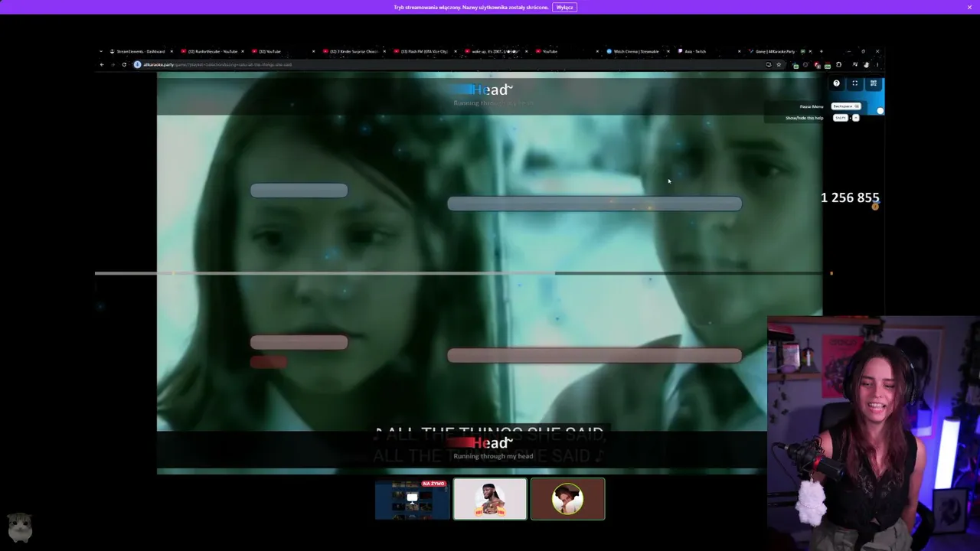Click the install app icon in the address bar
980x551 pixels.
point(769,64)
